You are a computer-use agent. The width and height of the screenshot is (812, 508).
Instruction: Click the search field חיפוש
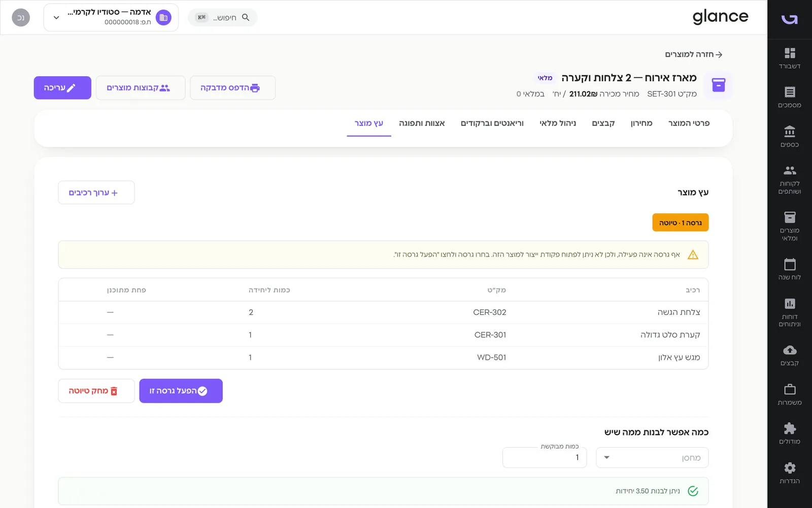coord(223,17)
